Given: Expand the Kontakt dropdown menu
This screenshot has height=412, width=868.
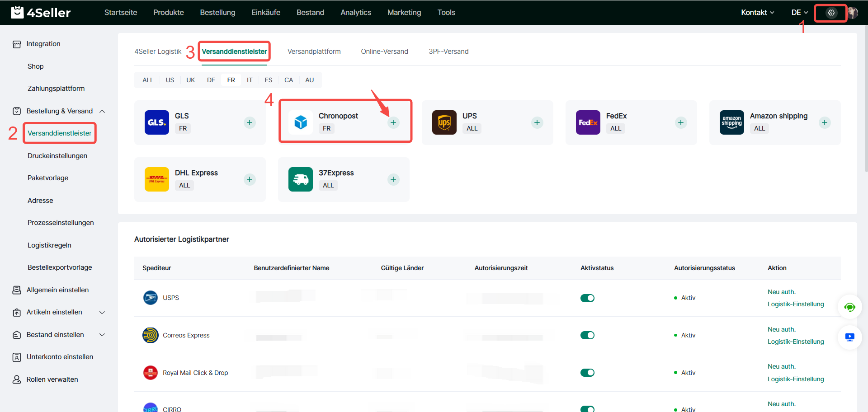Looking at the screenshot, I should click(x=757, y=13).
